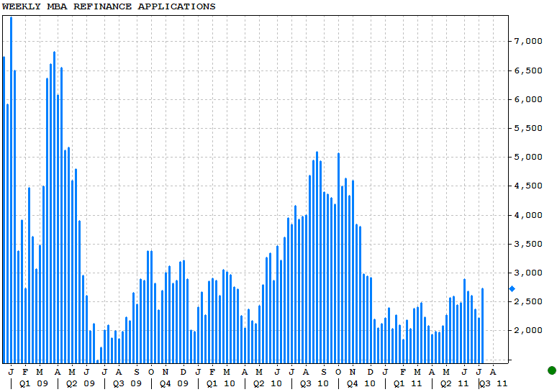Select the 2,000 y-axis value label
The width and height of the screenshot is (557, 392).
click(528, 331)
